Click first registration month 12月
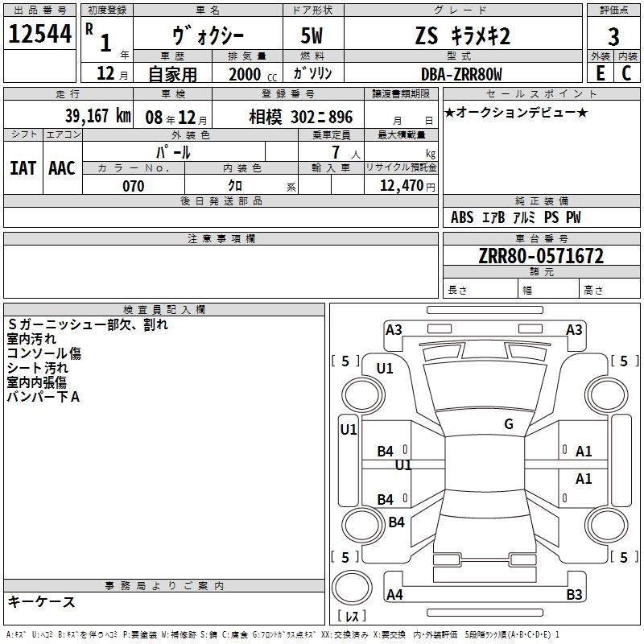The width and height of the screenshot is (644, 644). [x=112, y=73]
